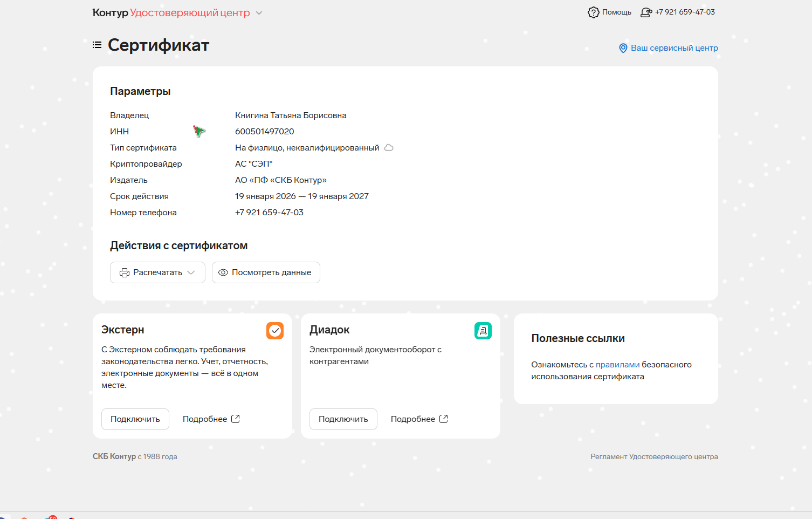Click the location pin icon for service center
Image resolution: width=812 pixels, height=519 pixels.
pyautogui.click(x=623, y=48)
